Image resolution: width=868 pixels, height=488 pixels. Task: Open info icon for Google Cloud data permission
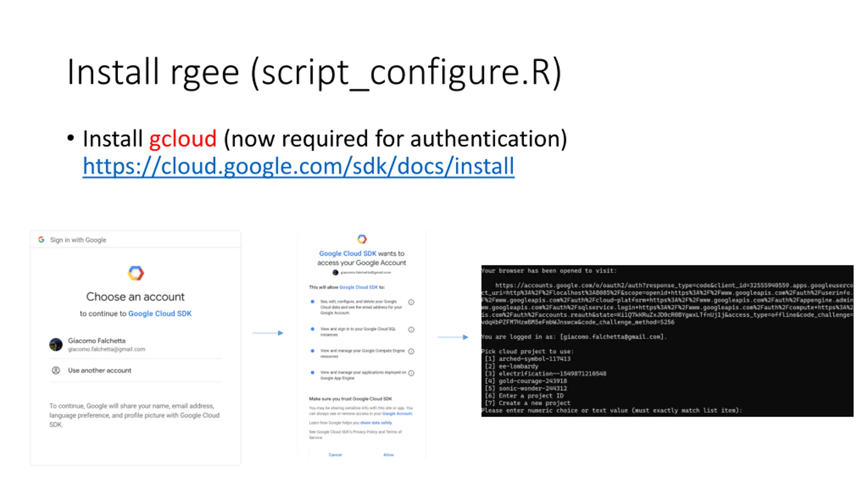[x=411, y=302]
